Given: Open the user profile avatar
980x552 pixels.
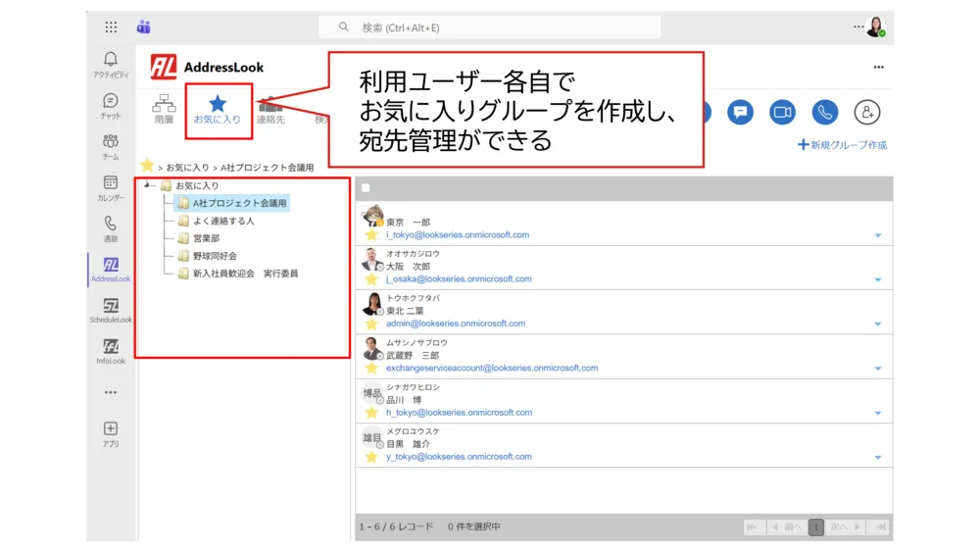Looking at the screenshot, I should point(876,26).
